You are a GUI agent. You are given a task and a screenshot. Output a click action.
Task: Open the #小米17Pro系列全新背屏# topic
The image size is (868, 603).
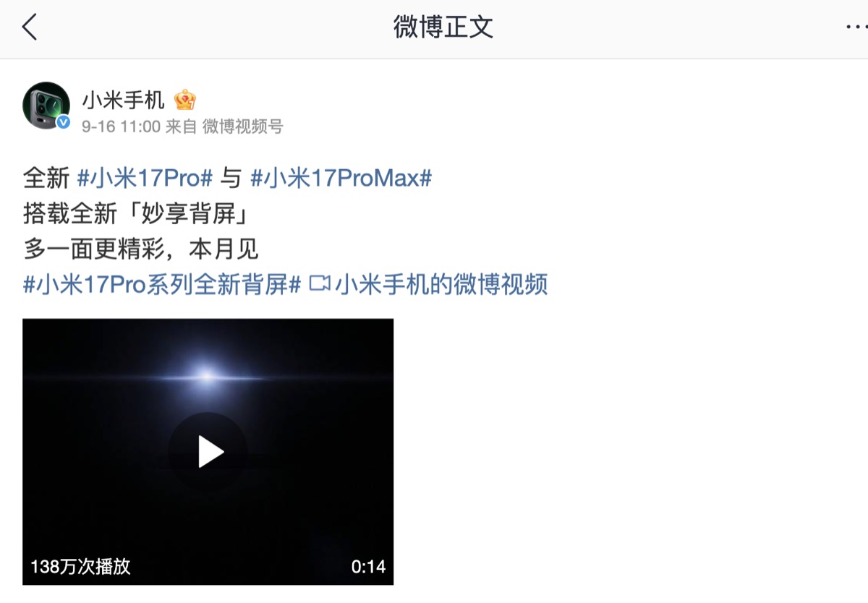click(x=162, y=284)
